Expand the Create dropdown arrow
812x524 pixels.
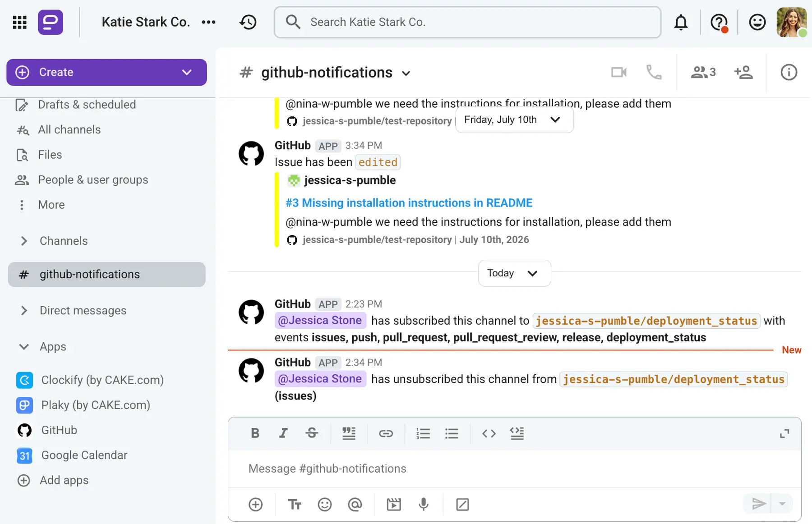pos(187,72)
